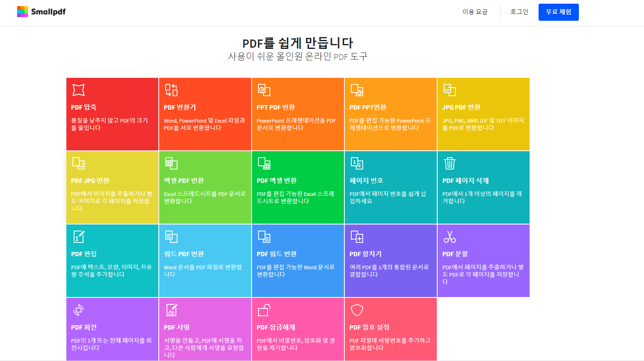Click the PDF 엑셀 변환 icon
Screen dimensions: 644x361
click(264, 163)
